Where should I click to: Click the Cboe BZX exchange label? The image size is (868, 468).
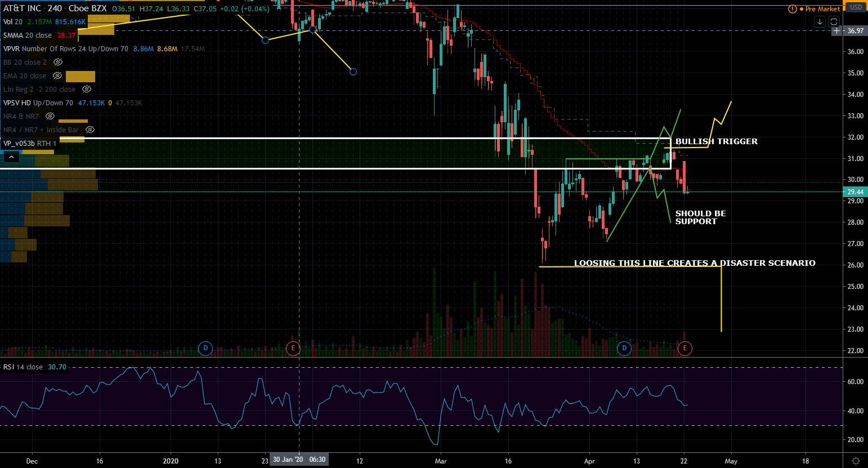[x=88, y=8]
